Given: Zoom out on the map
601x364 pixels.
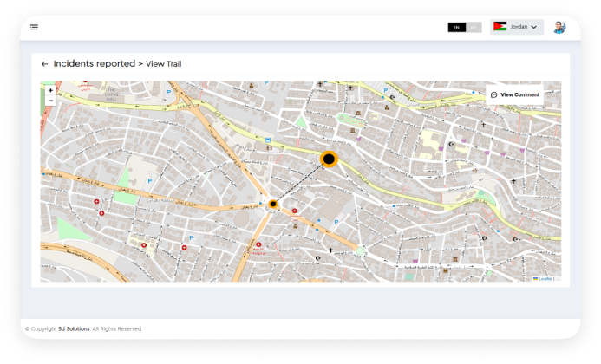Looking at the screenshot, I should [50, 101].
